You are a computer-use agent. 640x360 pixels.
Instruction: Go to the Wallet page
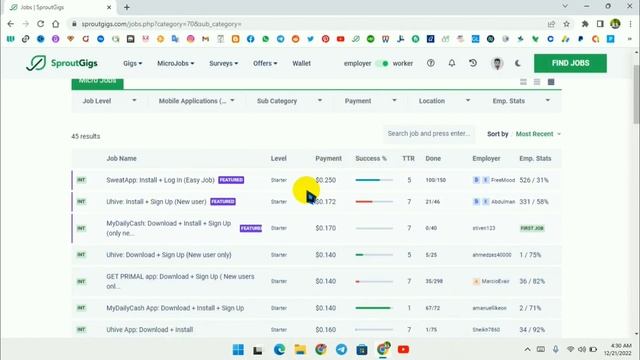point(301,63)
